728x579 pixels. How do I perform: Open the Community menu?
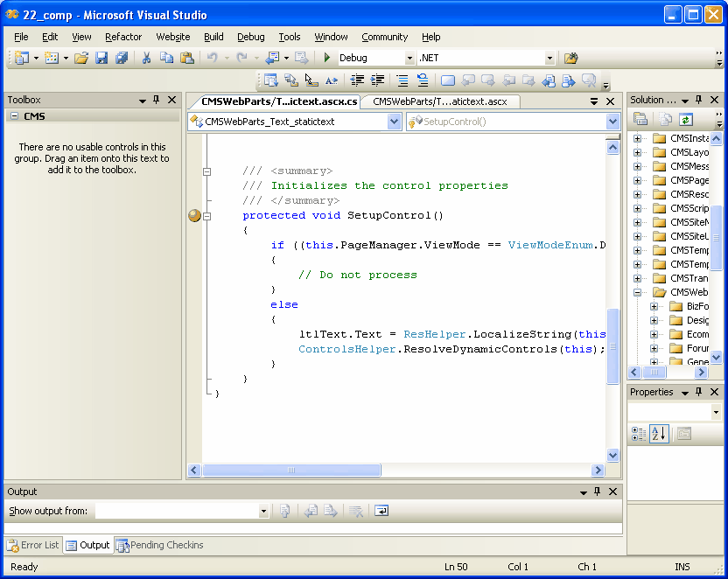tap(384, 37)
